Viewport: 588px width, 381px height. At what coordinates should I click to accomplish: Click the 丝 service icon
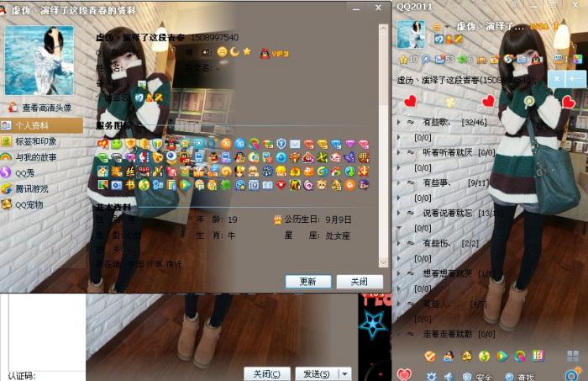[130, 172]
